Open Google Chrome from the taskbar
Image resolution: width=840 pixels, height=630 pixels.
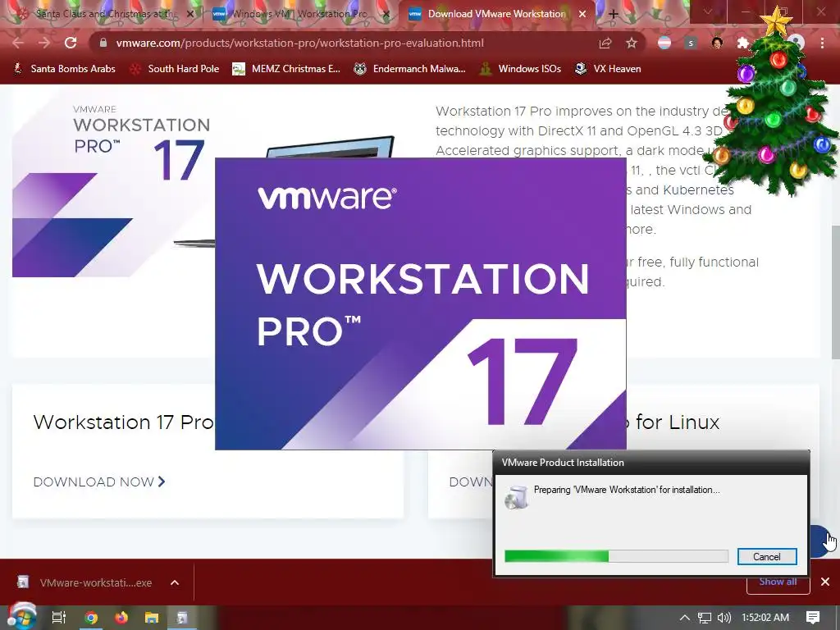[91, 618]
